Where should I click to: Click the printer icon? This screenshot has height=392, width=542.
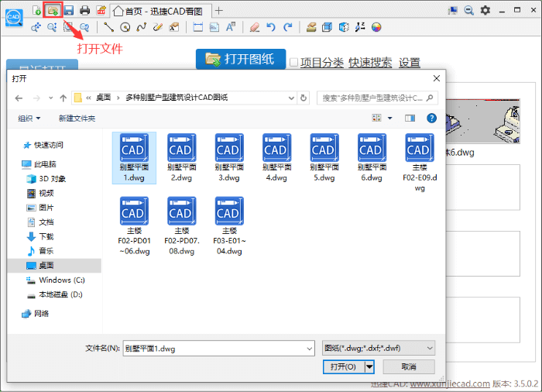point(84,10)
